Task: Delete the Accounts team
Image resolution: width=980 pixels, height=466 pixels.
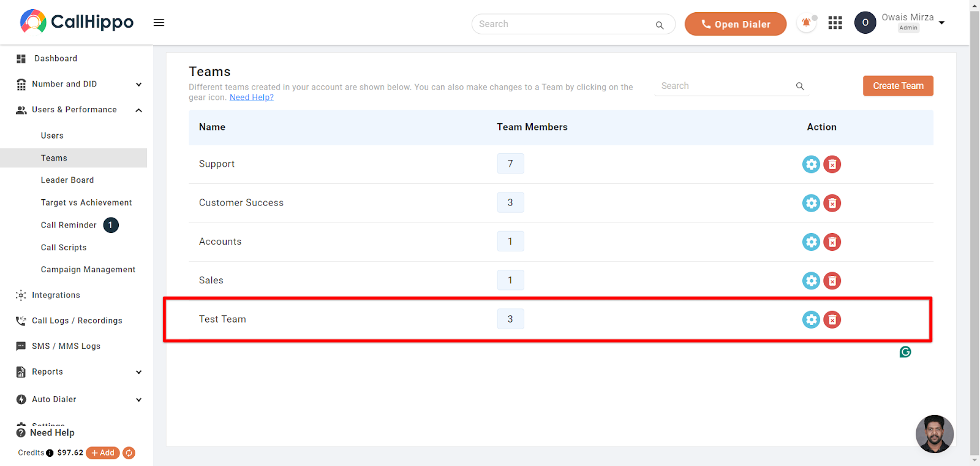Action: pos(832,242)
